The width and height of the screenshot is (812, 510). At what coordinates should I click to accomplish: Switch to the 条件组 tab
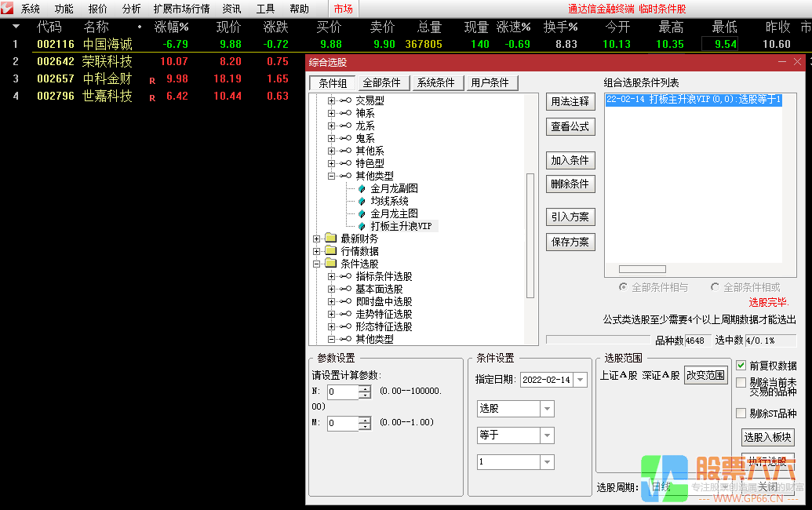click(333, 83)
